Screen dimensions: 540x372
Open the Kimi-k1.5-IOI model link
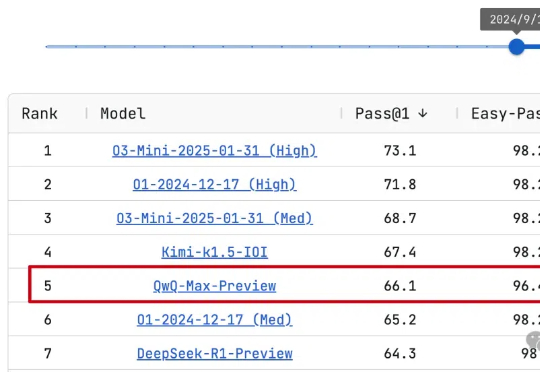[214, 252]
